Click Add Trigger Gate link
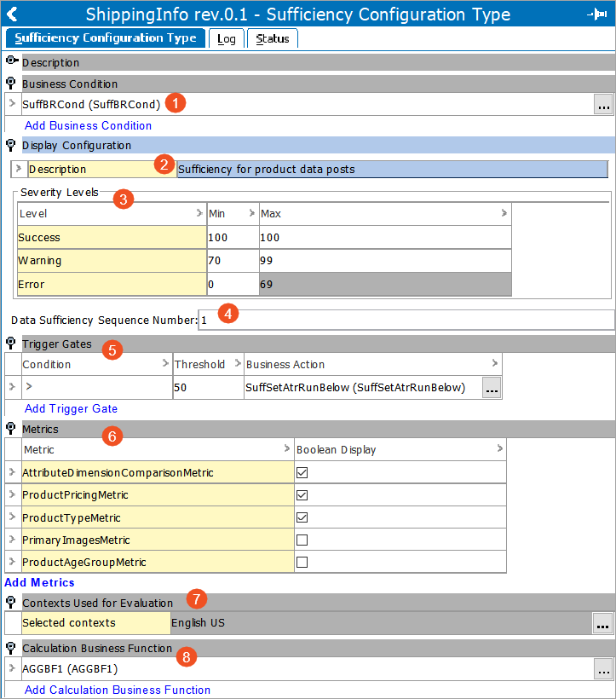 [72, 409]
